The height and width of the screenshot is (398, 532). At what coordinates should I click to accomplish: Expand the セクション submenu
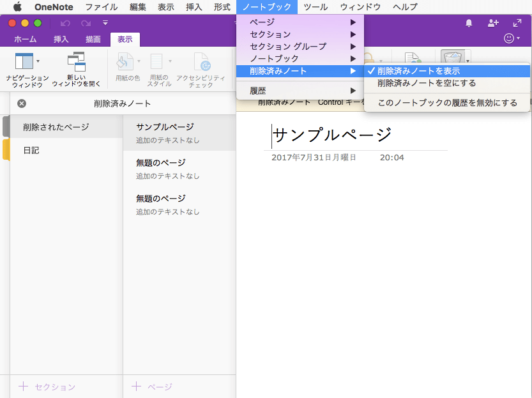click(x=300, y=34)
